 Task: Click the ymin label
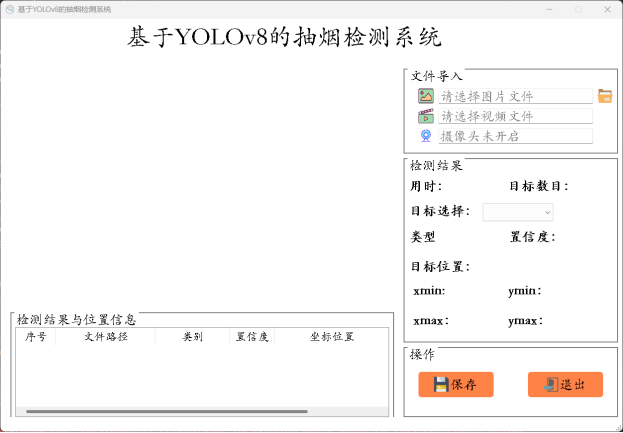[x=525, y=292]
